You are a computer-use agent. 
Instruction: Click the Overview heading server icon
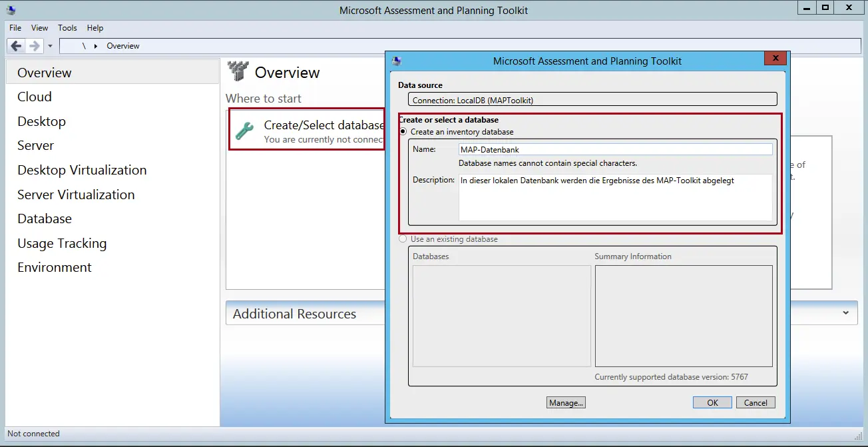(x=237, y=72)
